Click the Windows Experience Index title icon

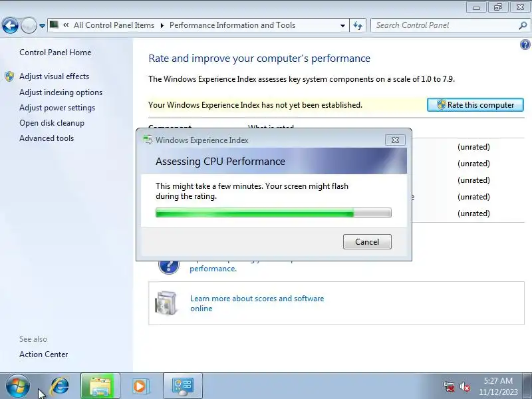pyautogui.click(x=148, y=140)
